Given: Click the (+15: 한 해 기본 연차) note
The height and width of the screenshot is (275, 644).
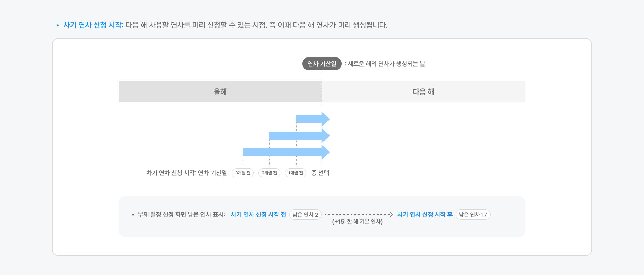Looking at the screenshot, I should [357, 222].
